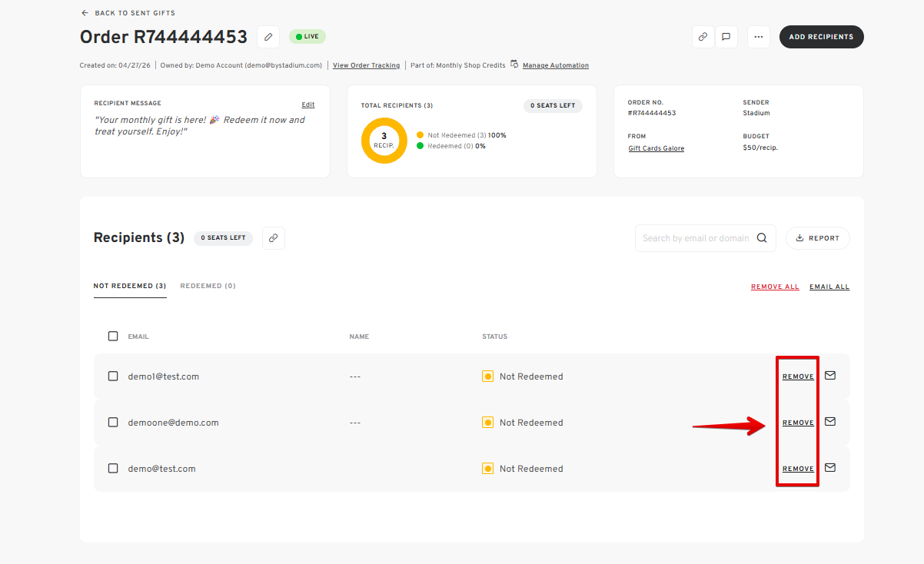The image size is (924, 564).
Task: Click the email demoone@demo.com
Action: click(173, 423)
